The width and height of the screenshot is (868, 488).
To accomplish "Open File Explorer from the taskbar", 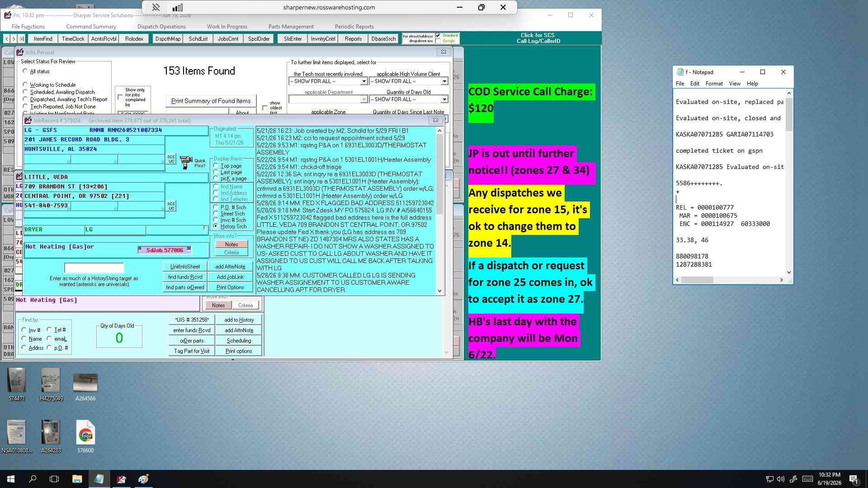I will coord(77,479).
